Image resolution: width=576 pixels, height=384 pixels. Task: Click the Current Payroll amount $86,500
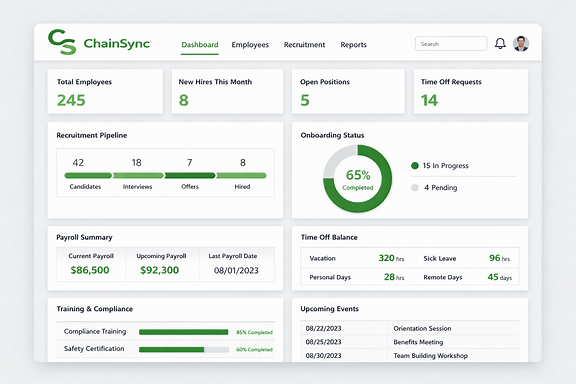pos(90,270)
